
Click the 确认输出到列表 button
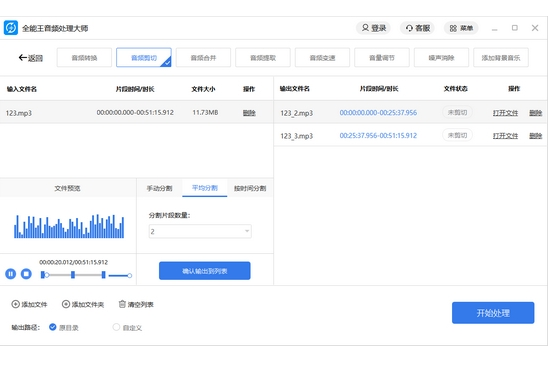(x=204, y=271)
